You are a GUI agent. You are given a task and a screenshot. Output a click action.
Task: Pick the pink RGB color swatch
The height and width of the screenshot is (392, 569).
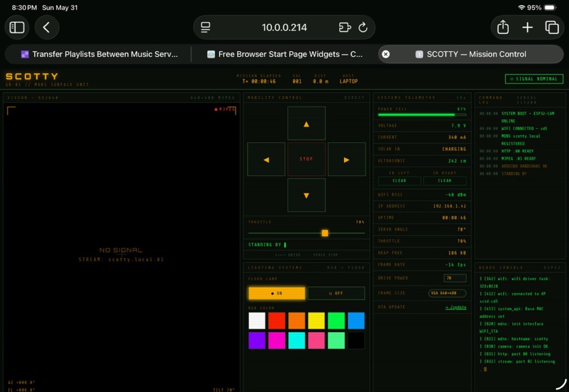[316, 340]
